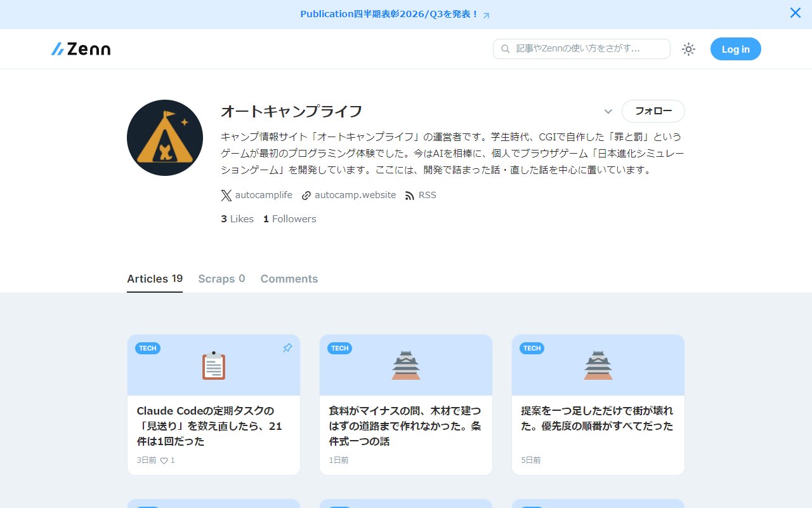Click the heart icon under Claude Code article
The width and height of the screenshot is (812, 508).
coord(164,460)
